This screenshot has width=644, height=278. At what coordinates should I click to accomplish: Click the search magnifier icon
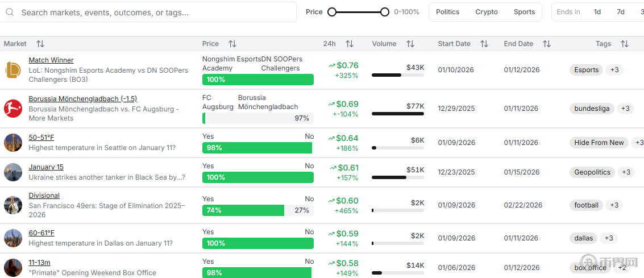click(x=10, y=12)
